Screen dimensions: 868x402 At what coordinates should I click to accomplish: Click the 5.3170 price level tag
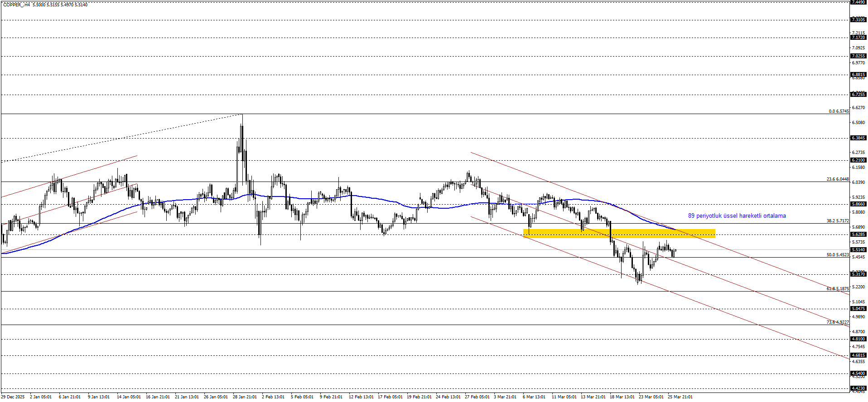858,274
